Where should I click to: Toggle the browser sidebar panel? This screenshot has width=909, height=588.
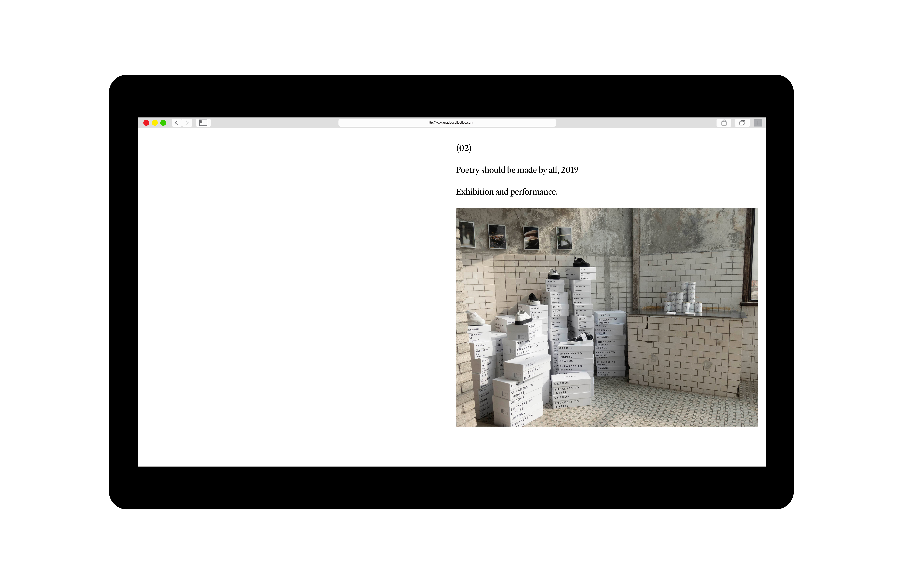pos(203,123)
